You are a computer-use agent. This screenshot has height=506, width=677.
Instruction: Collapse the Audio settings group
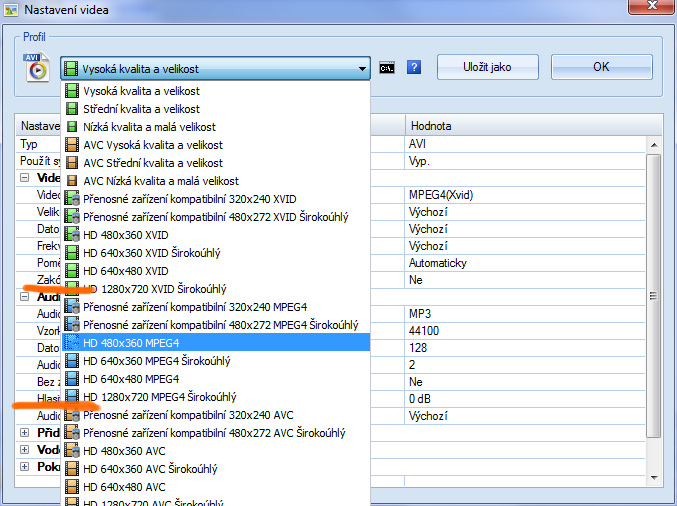(x=25, y=297)
